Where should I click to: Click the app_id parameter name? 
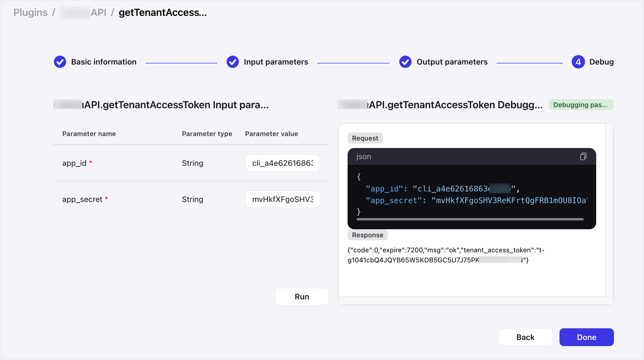74,163
